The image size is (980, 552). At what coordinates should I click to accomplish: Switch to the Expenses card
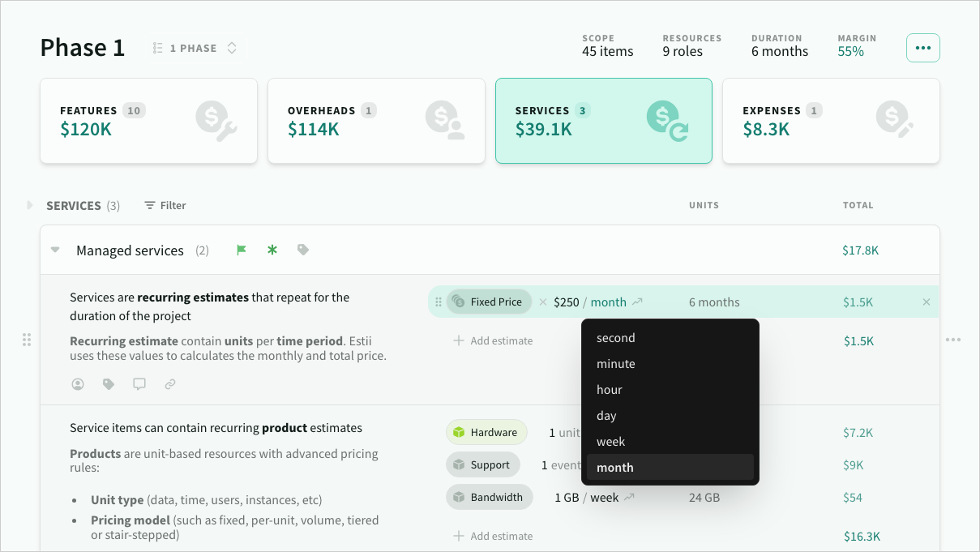(830, 121)
